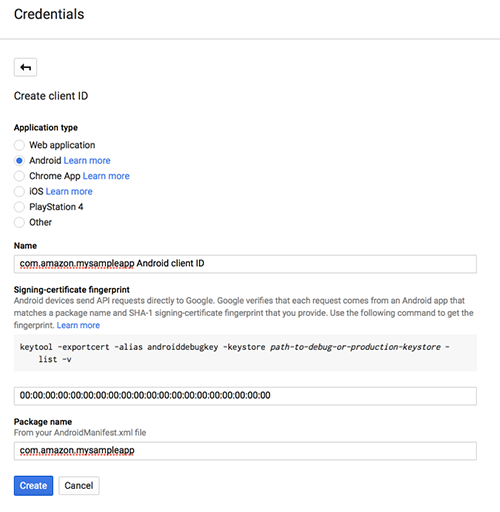
Task: Click the Signing-certificate fingerprint label
Action: [x=72, y=290]
